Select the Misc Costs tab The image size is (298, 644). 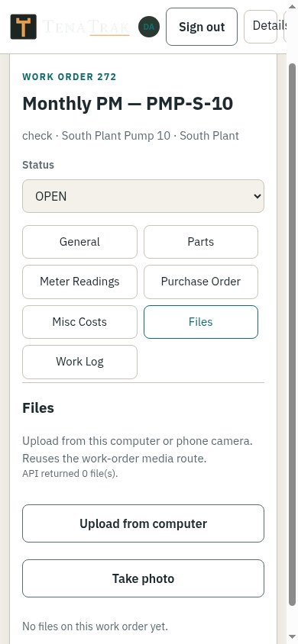(x=79, y=321)
